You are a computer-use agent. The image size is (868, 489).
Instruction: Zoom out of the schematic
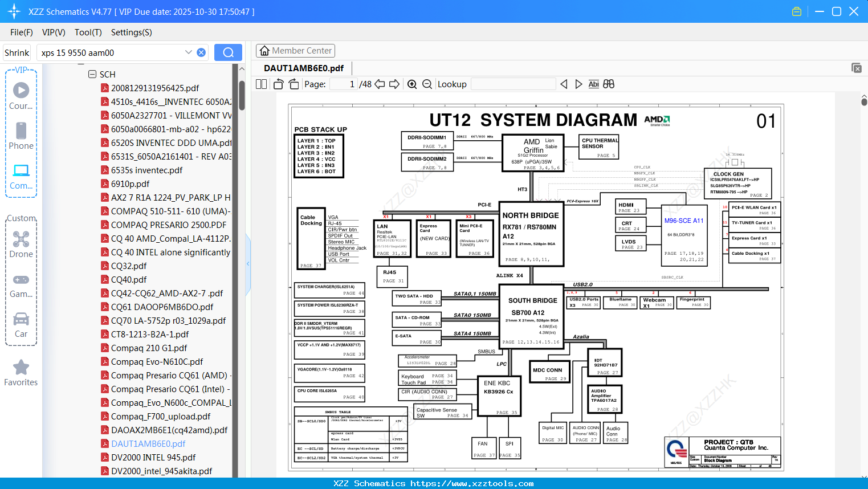[x=427, y=84]
